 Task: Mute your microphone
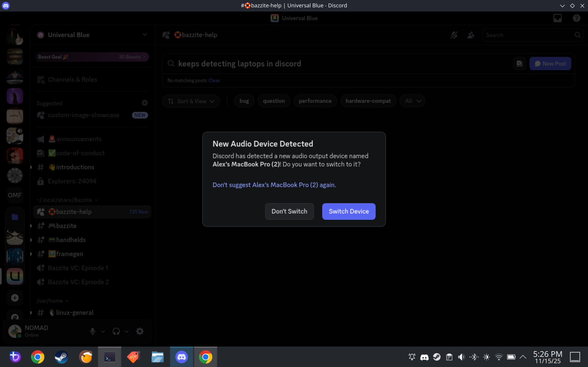coord(93,331)
